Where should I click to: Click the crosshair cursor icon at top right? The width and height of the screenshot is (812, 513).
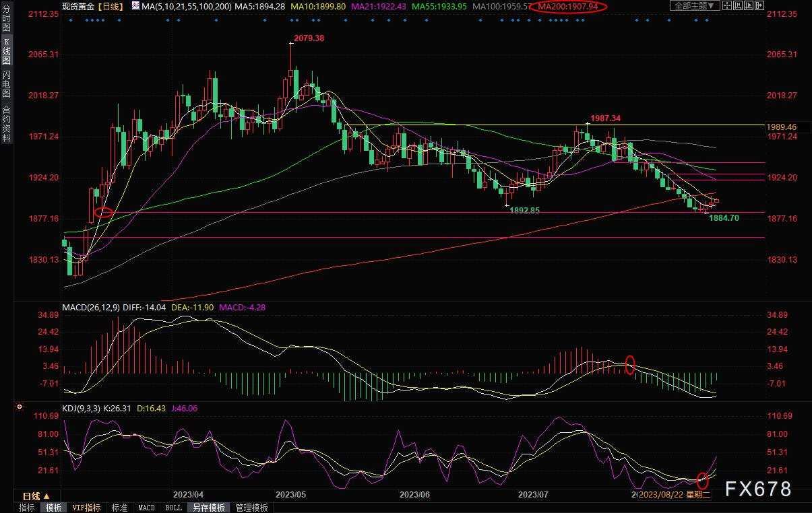(727, 5)
